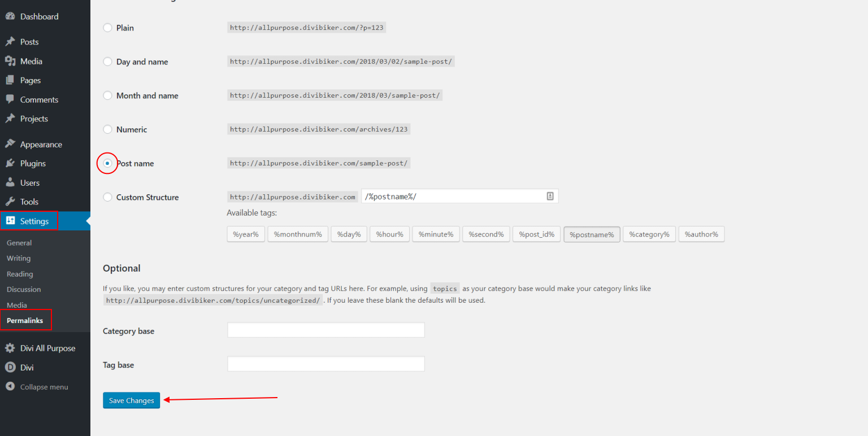The width and height of the screenshot is (868, 436).
Task: Click the Post name sample-post URL
Action: tap(319, 163)
